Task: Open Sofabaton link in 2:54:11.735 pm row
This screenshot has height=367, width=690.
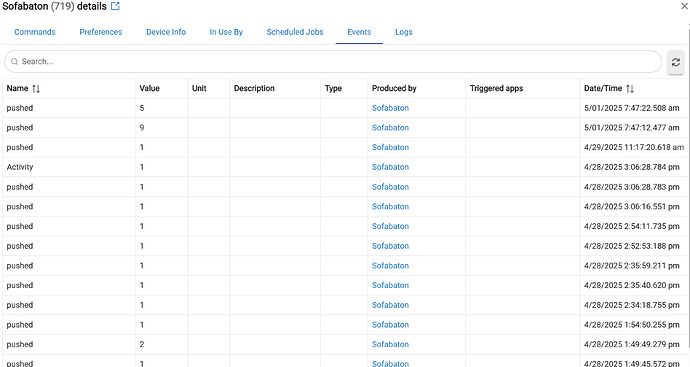Action: [x=390, y=226]
